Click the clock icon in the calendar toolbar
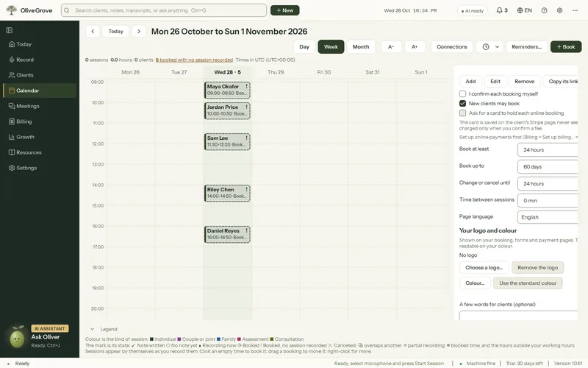This screenshot has width=588, height=368. pos(486,47)
